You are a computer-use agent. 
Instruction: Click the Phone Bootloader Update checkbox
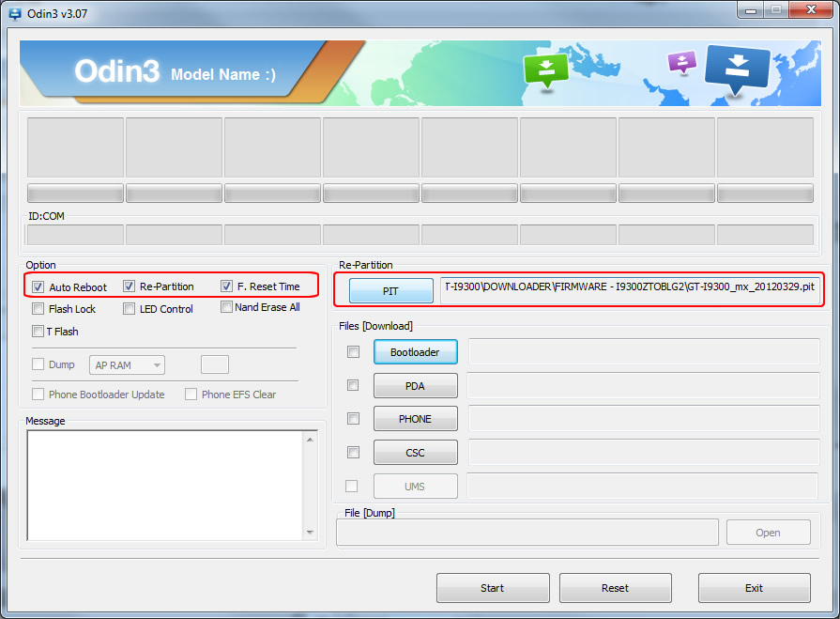(x=38, y=395)
